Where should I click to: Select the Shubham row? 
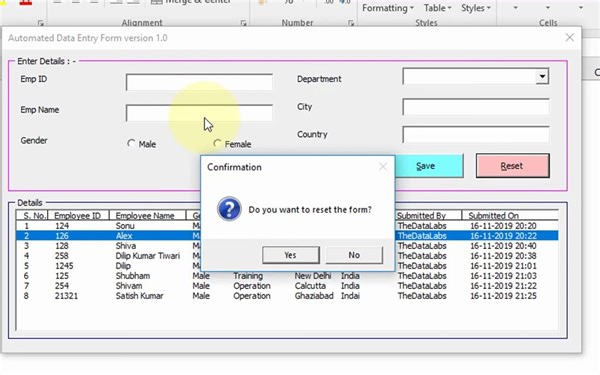click(x=287, y=276)
